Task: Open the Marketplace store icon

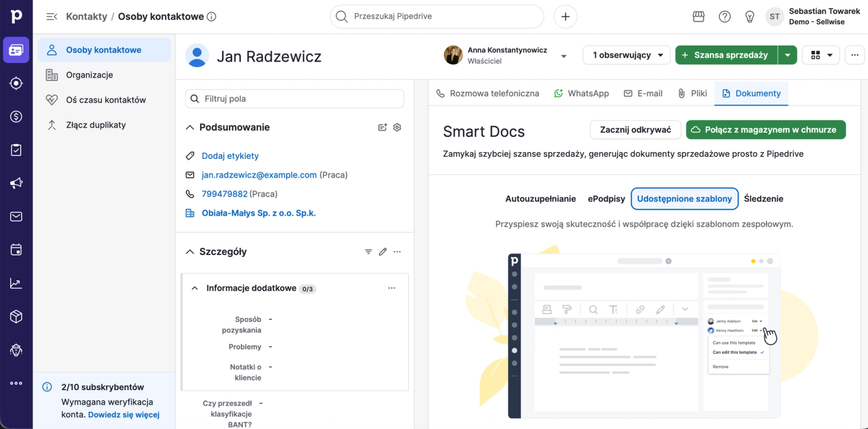Action: click(x=699, y=16)
